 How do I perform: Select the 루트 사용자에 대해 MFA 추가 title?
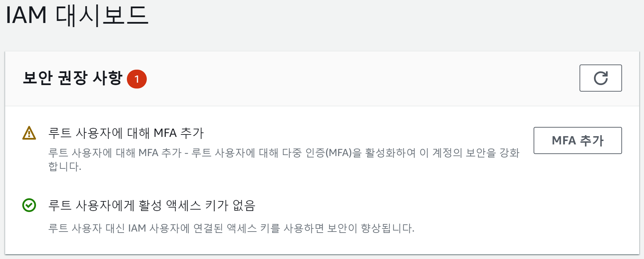click(x=126, y=133)
